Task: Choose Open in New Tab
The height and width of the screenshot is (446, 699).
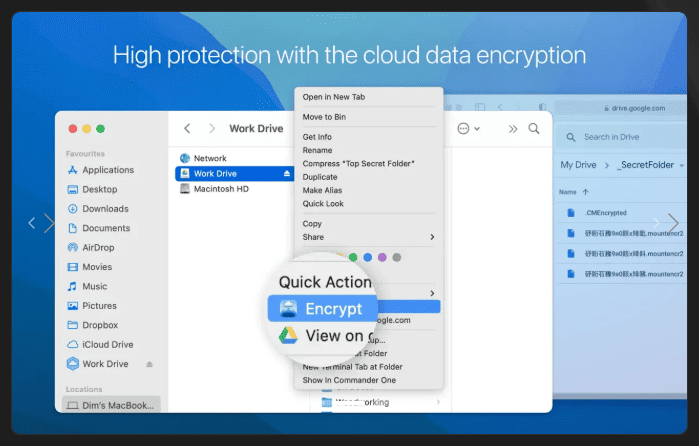Action: [x=333, y=97]
